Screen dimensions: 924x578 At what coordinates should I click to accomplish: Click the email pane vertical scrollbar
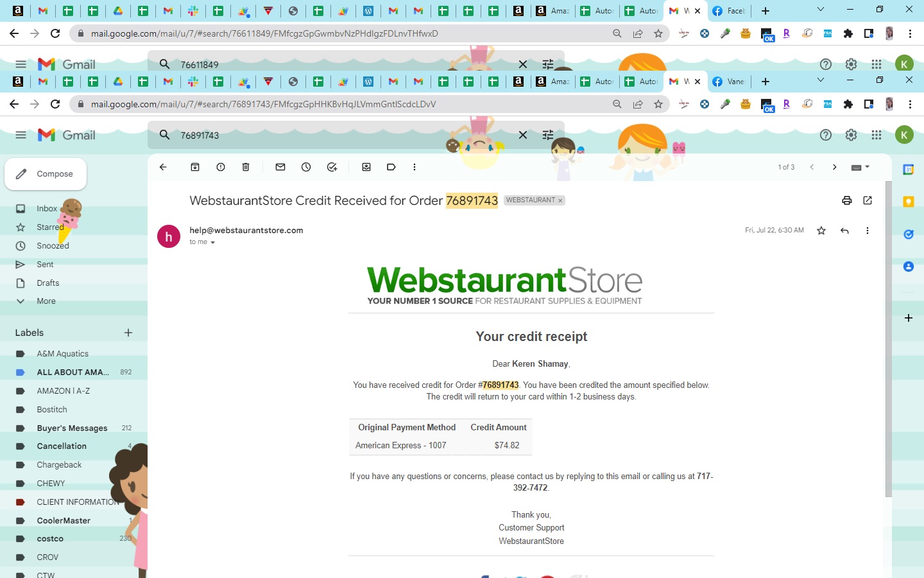pyautogui.click(x=888, y=338)
